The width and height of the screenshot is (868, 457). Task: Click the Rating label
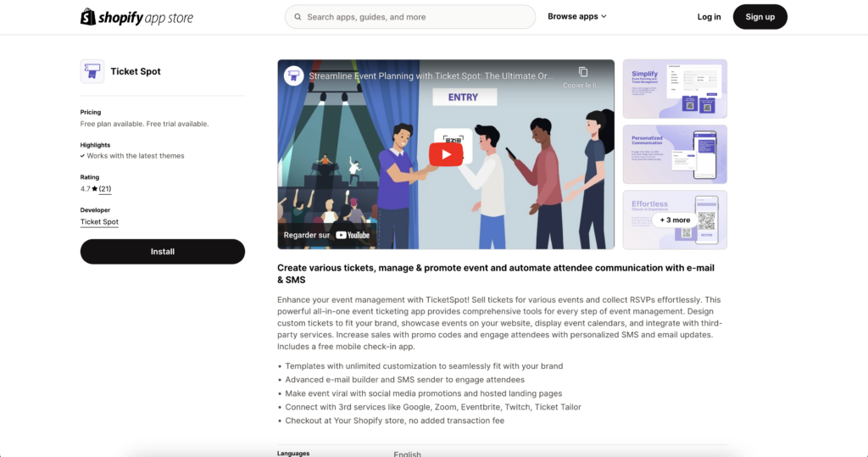click(90, 177)
